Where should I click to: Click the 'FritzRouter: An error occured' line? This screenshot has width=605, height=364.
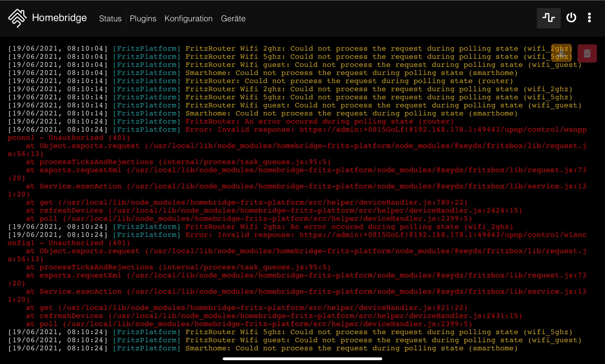click(319, 122)
